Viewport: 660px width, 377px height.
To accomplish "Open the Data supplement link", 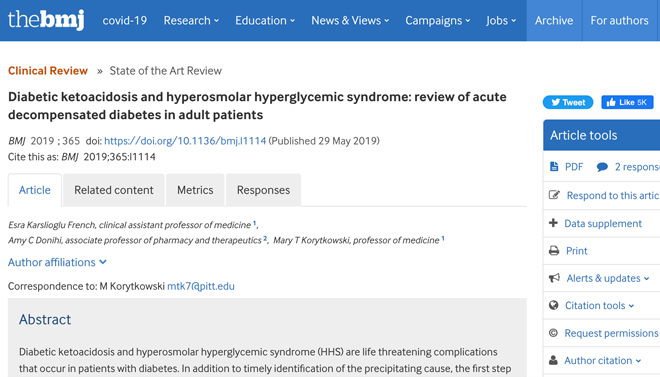I will [x=603, y=223].
